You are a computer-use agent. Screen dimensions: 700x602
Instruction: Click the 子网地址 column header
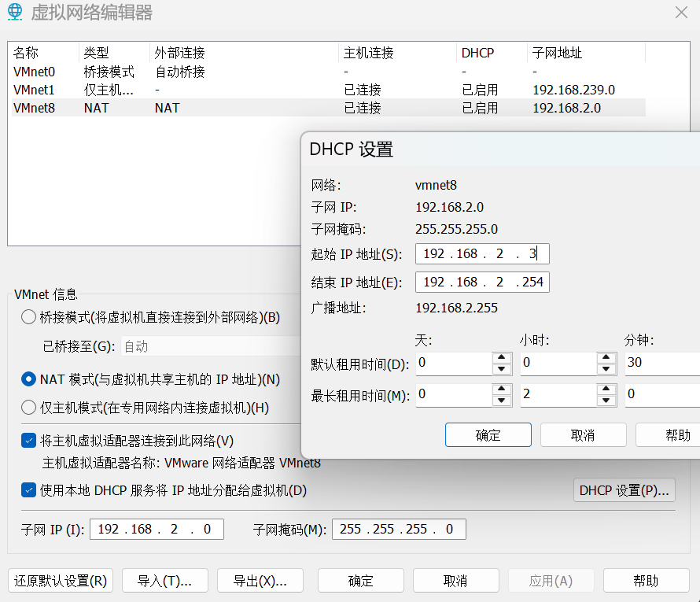point(585,53)
